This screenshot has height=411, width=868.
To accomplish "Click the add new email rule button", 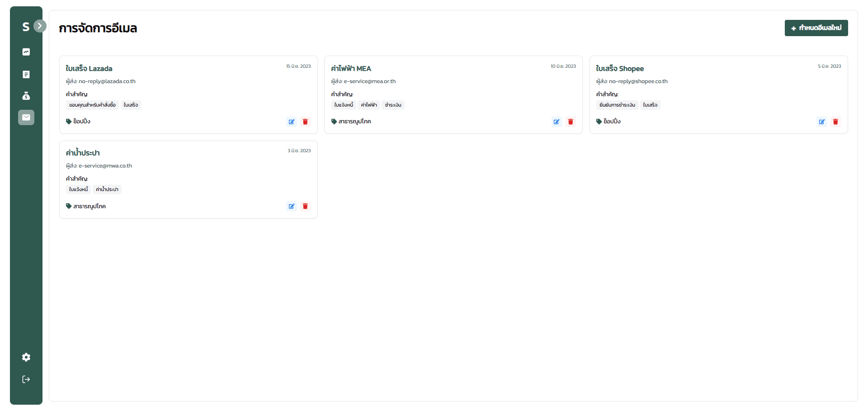I will point(816,28).
